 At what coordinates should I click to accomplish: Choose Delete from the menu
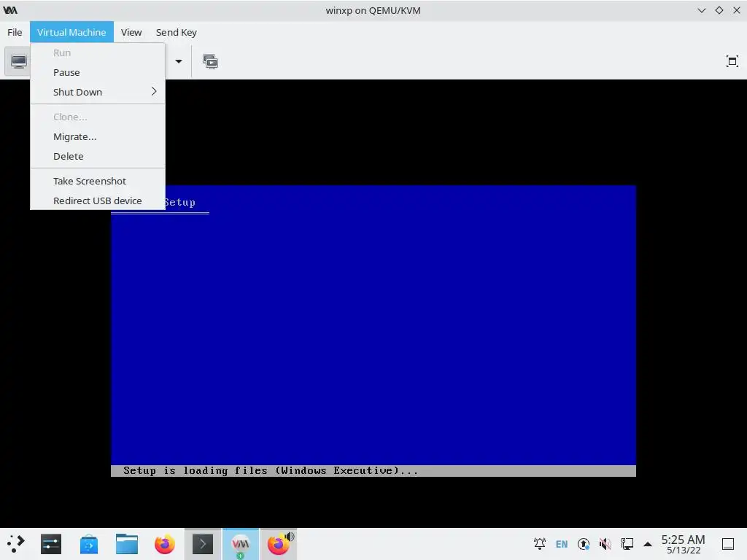(98, 156)
